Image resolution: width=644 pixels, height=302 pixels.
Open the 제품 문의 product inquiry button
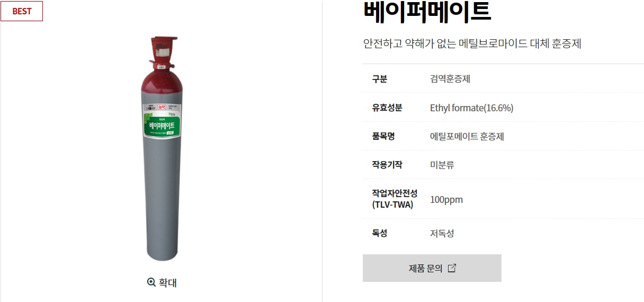432,268
